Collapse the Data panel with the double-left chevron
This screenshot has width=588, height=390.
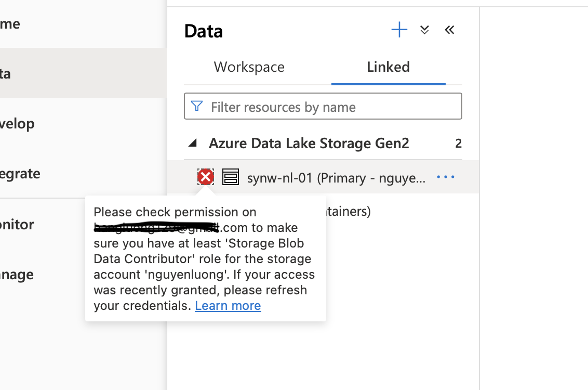pos(450,30)
